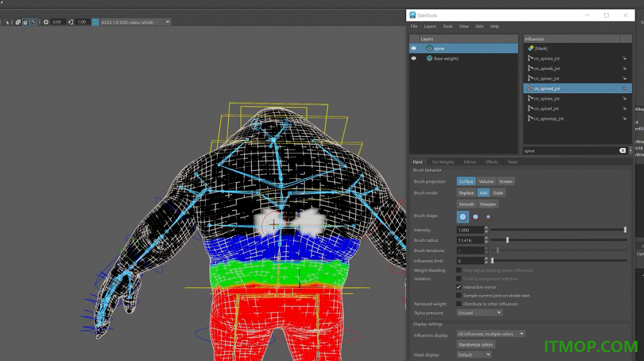Click the [Mask] influence icon
Image resolution: width=644 pixels, height=361 pixels.
coord(530,49)
